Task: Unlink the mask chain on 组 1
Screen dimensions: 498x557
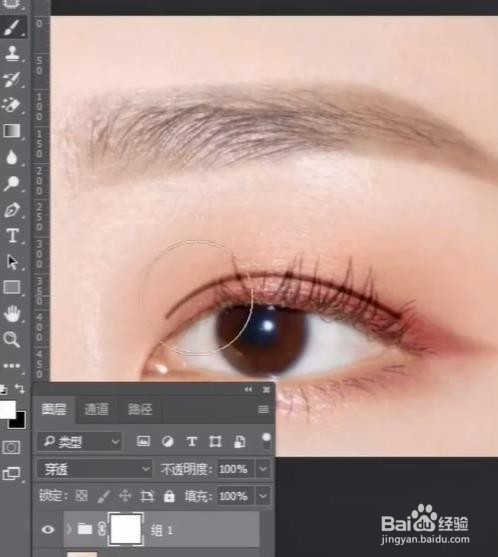Action: coord(101,529)
